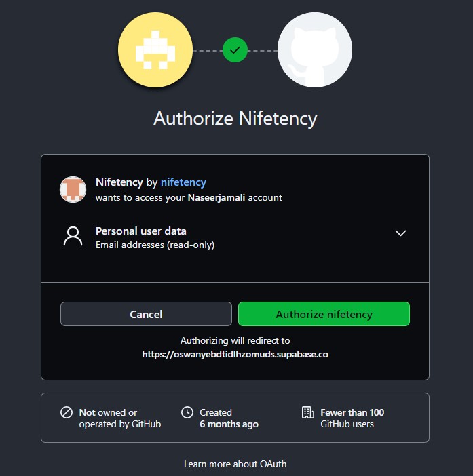
Task: Open the nifetency developer profile link
Action: click(x=183, y=182)
